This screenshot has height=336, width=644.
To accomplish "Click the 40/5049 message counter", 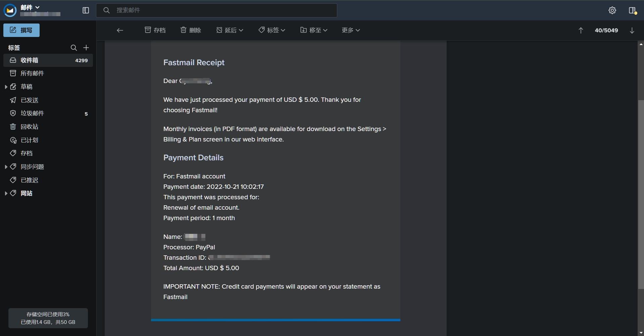I will (x=606, y=30).
